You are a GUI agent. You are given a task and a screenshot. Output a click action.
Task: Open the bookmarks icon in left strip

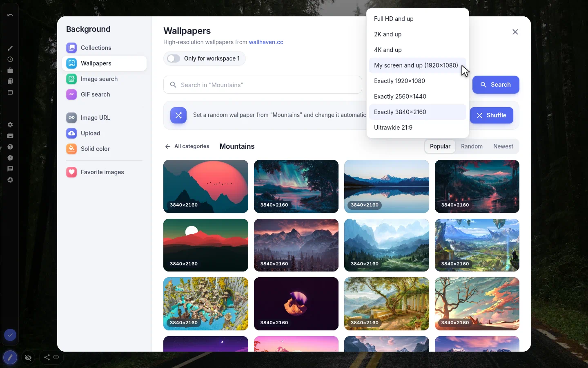pos(10,81)
